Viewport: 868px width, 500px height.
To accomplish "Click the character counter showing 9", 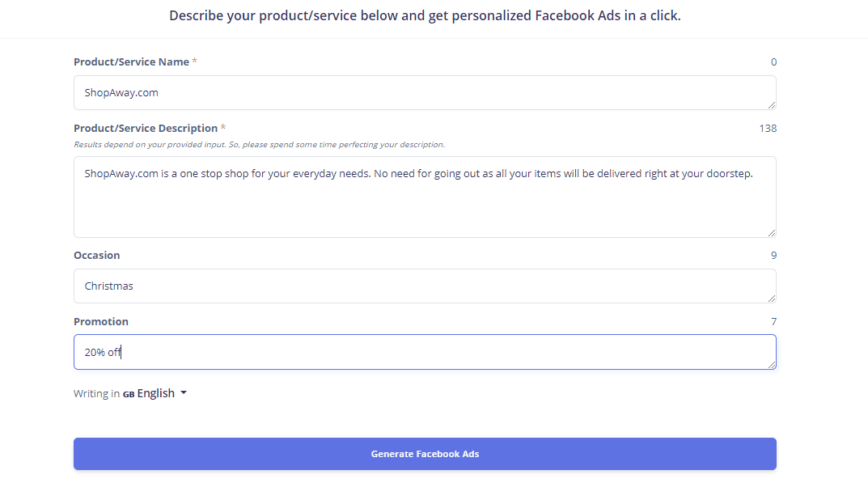I will 774,256.
